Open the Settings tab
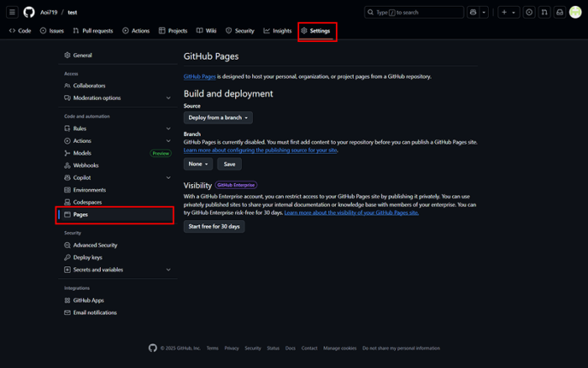Screen dimensions: 588x368 coord(315,31)
